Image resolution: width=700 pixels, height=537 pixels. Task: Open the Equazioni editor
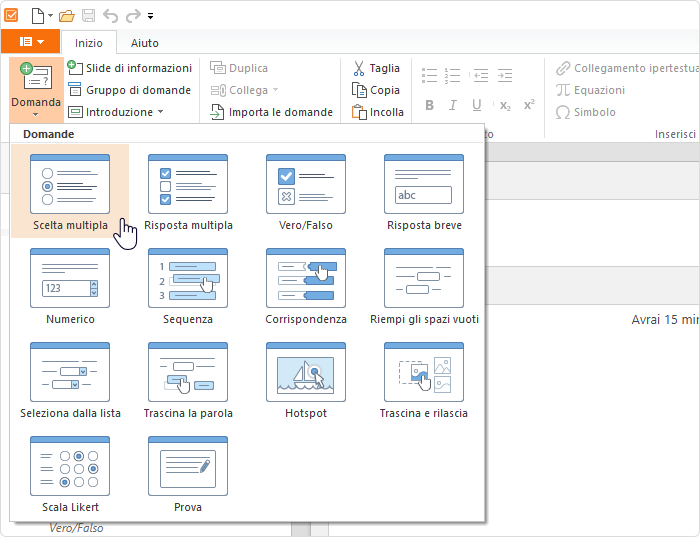coord(590,90)
